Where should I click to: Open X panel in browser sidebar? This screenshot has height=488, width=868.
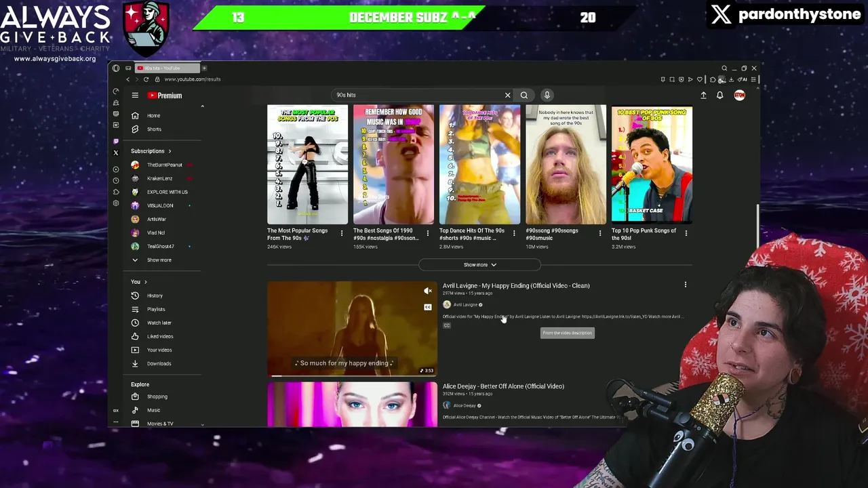coord(116,152)
